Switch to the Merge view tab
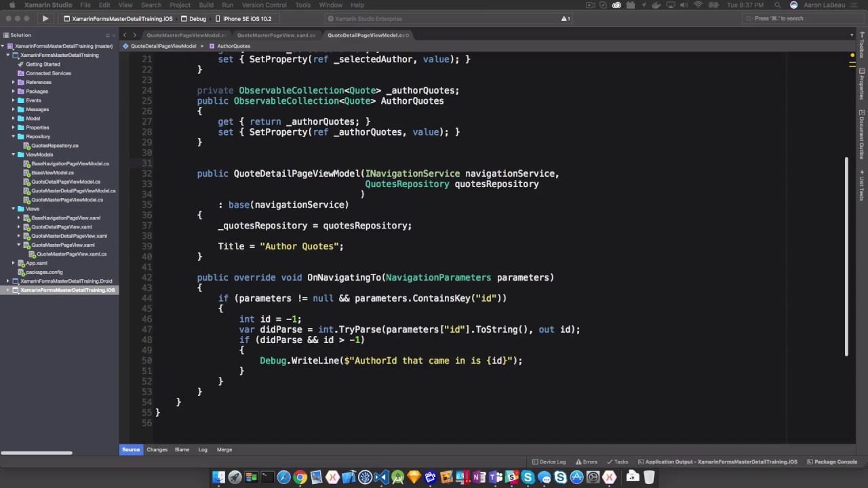The width and height of the screenshot is (868, 488). tap(224, 449)
